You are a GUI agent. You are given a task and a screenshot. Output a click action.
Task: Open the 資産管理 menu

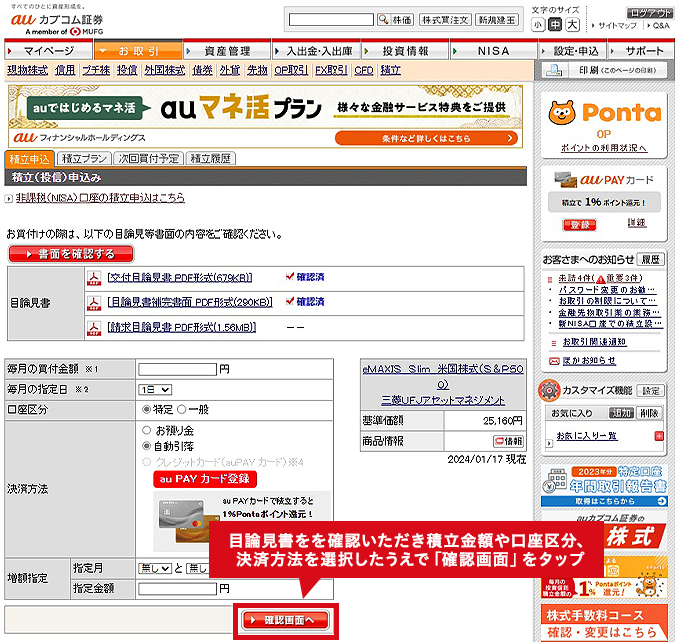pos(227,51)
